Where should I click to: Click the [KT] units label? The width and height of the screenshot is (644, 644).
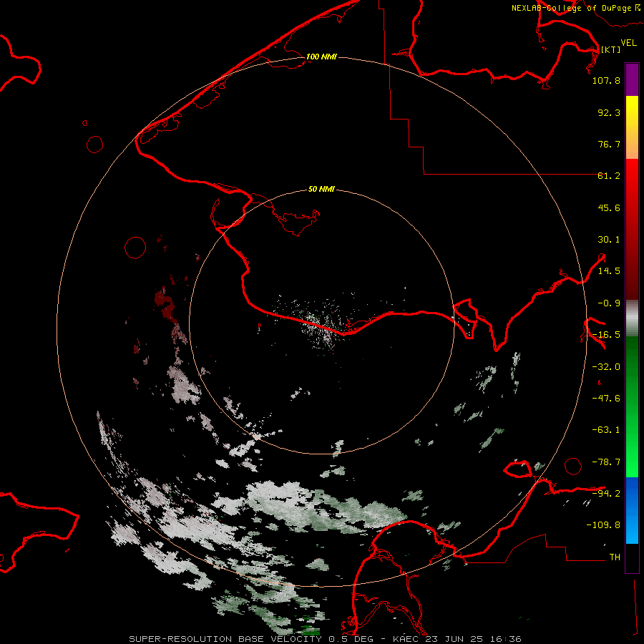pos(610,49)
